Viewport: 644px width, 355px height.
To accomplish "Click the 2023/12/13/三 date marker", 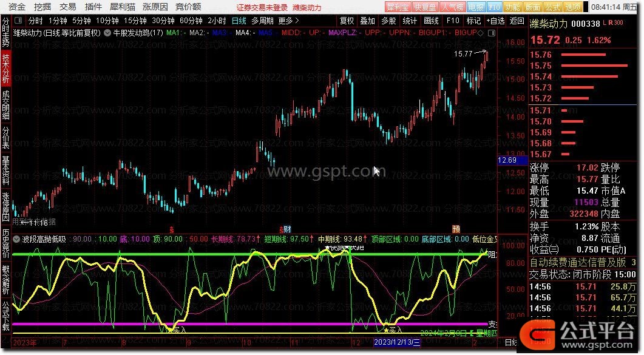I will pyautogui.click(x=397, y=342).
